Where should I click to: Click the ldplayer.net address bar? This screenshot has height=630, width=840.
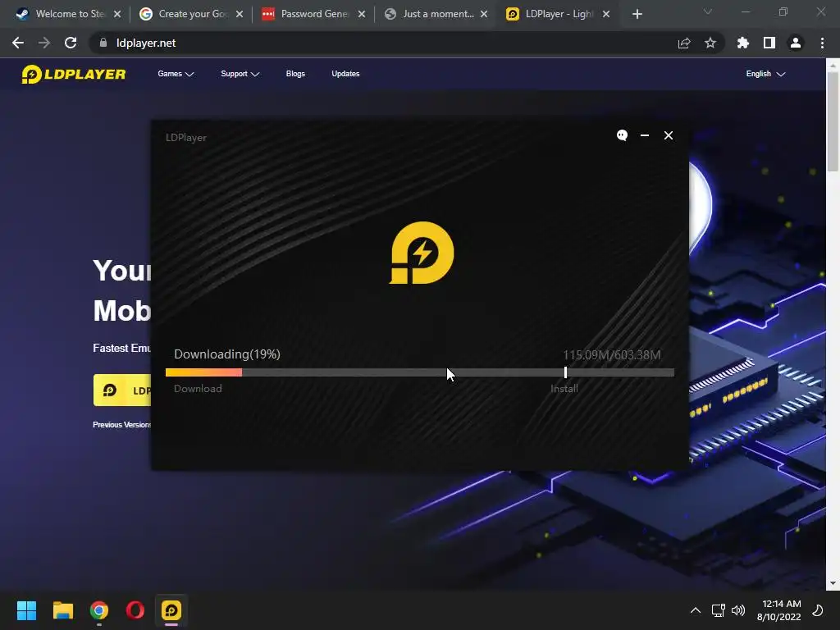coord(386,43)
